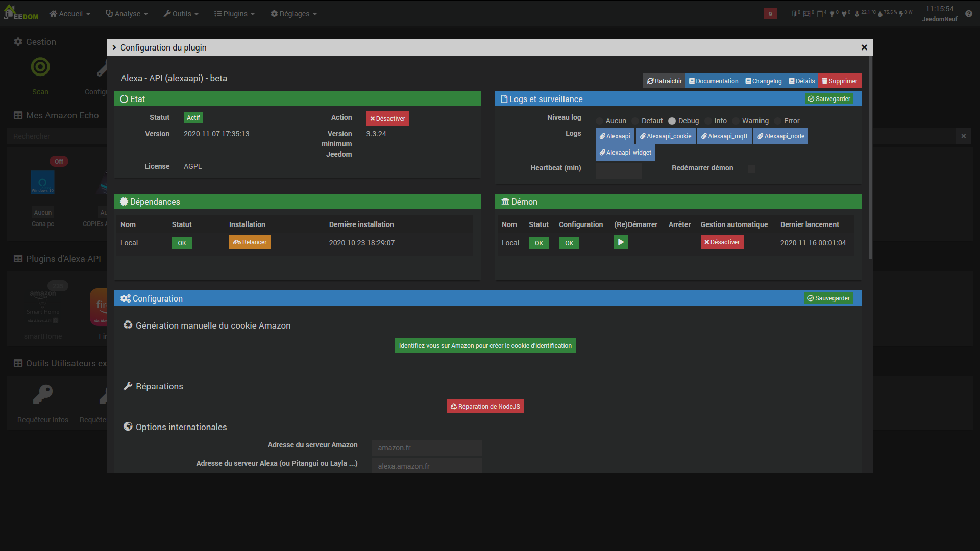
Task: Select the Debug log level radio
Action: (x=672, y=121)
